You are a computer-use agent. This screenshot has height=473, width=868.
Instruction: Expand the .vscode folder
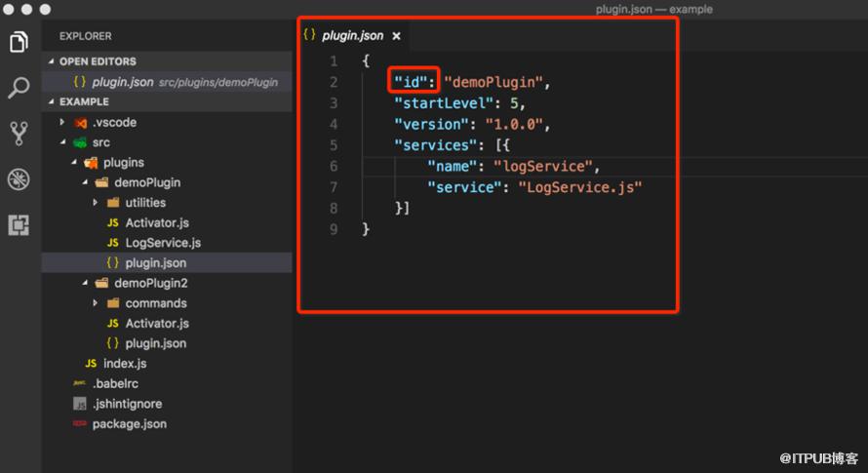coord(62,122)
